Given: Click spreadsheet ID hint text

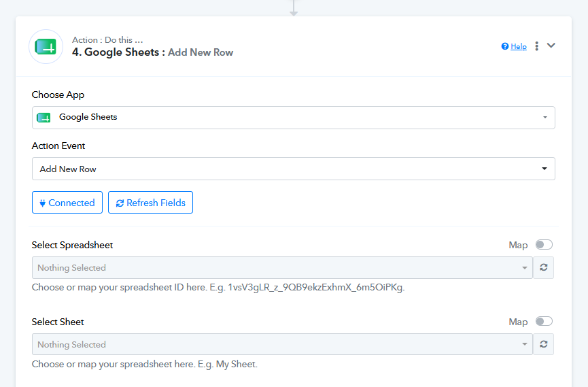Looking at the screenshot, I should (x=218, y=288).
